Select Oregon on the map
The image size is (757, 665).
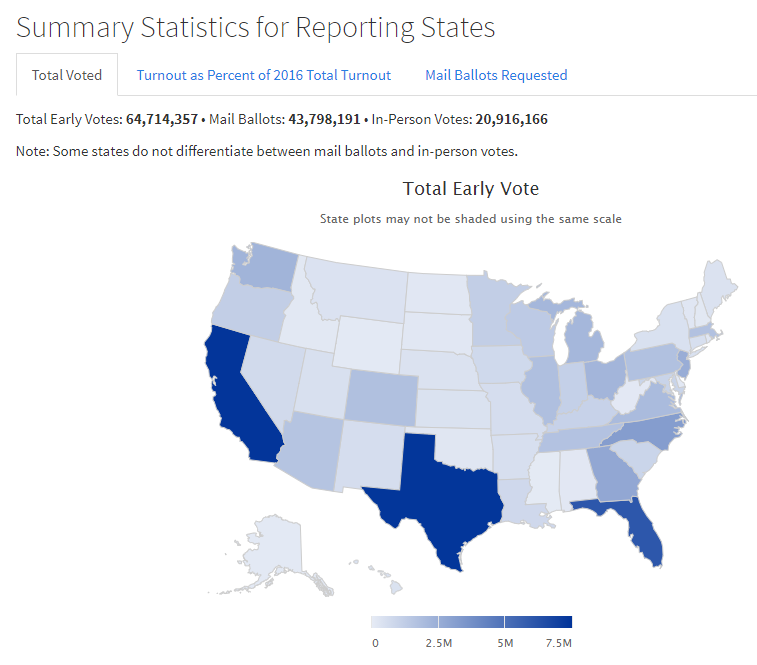243,309
